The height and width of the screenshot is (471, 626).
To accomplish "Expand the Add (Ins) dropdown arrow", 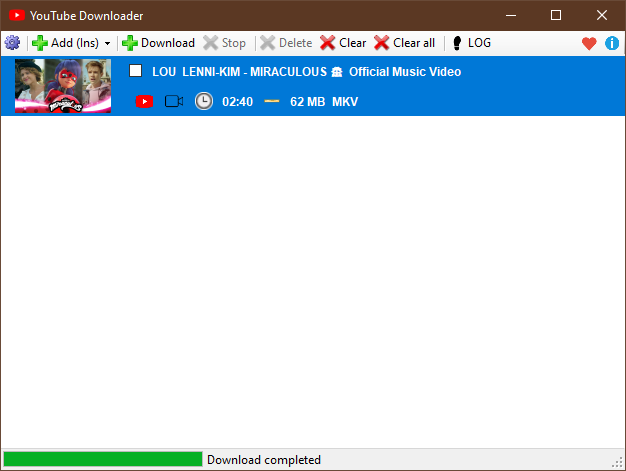I will pyautogui.click(x=108, y=44).
